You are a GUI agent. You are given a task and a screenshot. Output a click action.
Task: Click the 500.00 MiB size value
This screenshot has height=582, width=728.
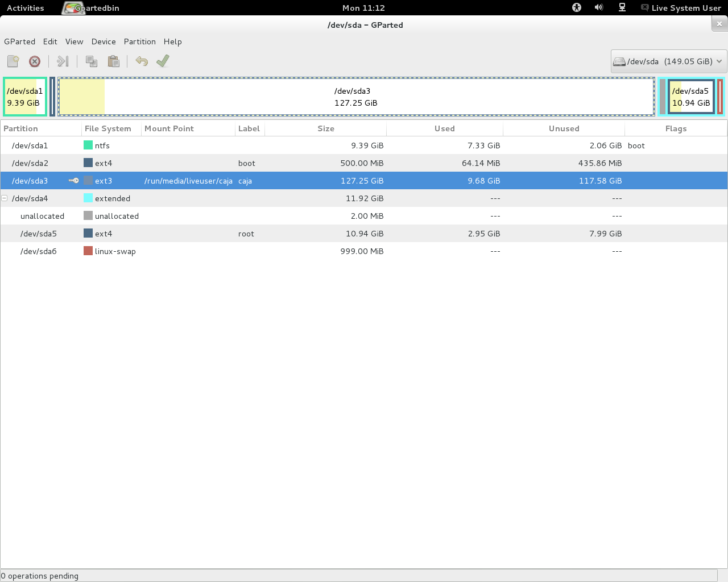click(362, 163)
